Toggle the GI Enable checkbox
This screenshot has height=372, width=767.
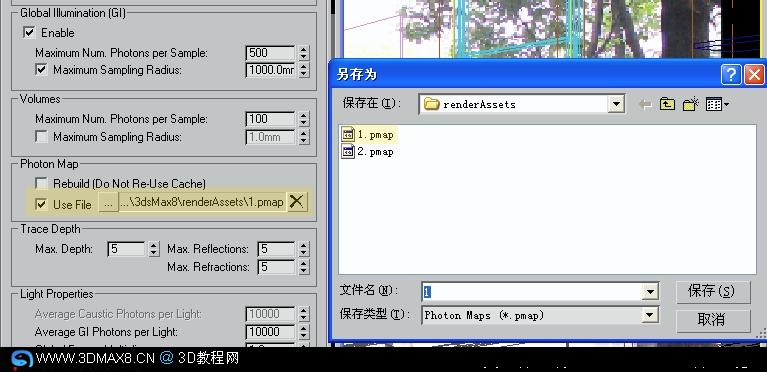click(29, 33)
